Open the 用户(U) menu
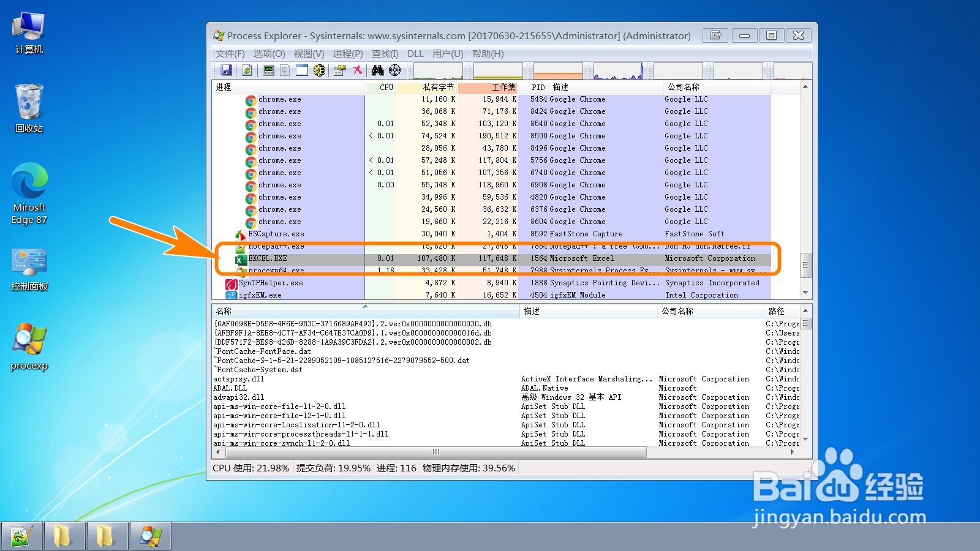 [x=448, y=54]
